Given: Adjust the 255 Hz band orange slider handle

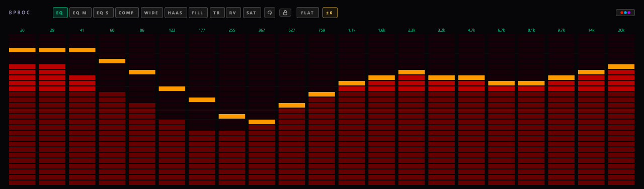Looking at the screenshot, I should 232,117.
